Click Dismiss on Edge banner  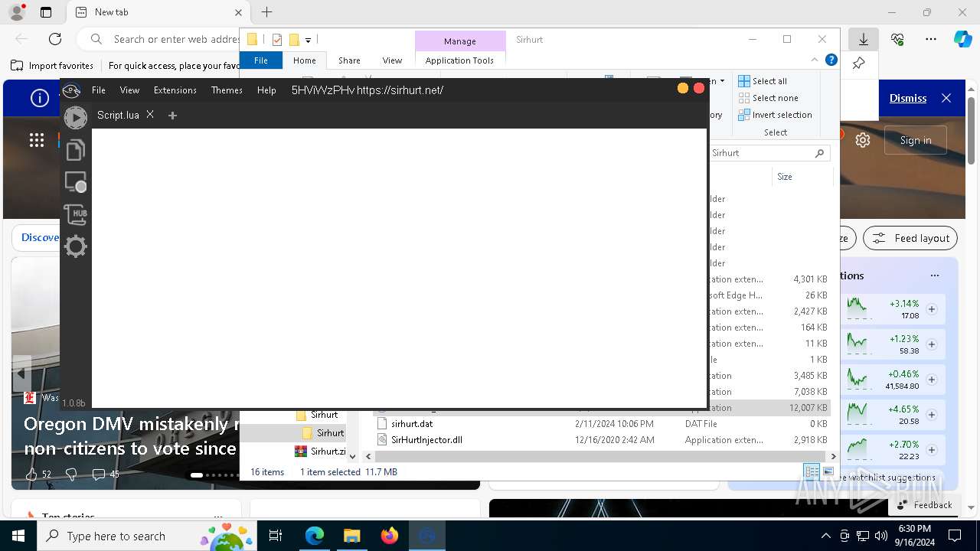click(x=908, y=98)
